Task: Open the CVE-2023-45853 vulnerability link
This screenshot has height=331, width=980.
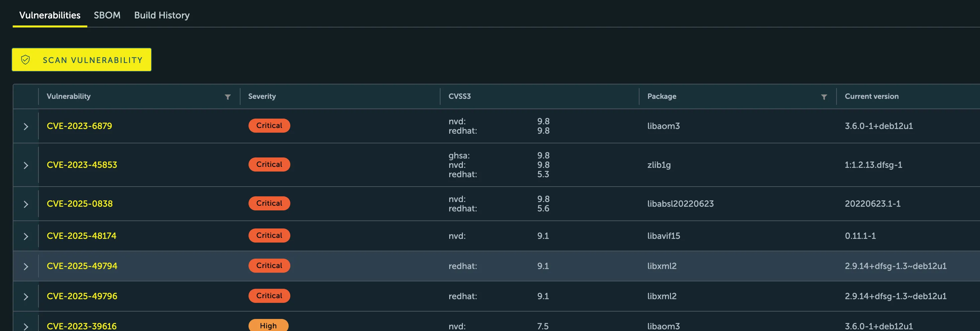Action: click(82, 165)
